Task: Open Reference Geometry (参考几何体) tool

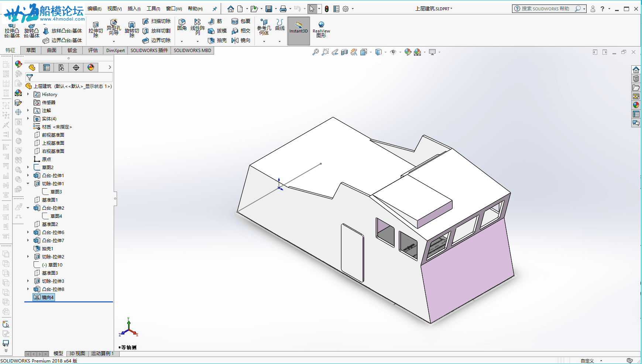Action: 264,27
